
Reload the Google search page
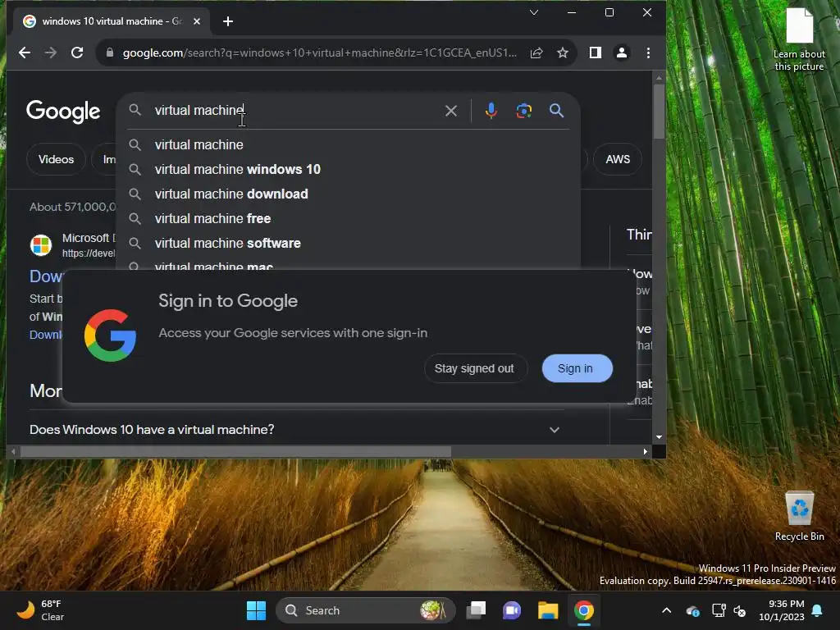point(77,52)
